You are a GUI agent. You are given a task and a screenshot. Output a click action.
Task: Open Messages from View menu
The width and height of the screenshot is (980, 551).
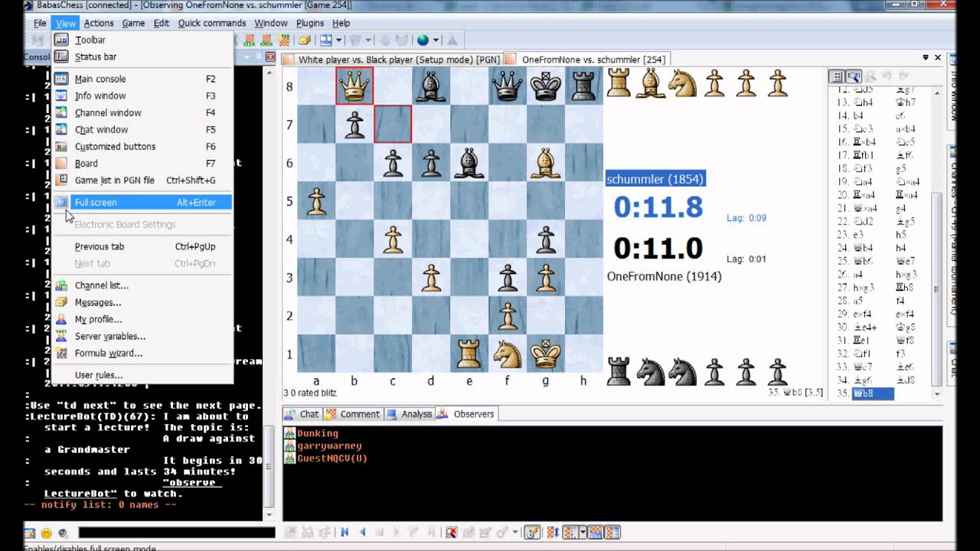click(x=142, y=302)
